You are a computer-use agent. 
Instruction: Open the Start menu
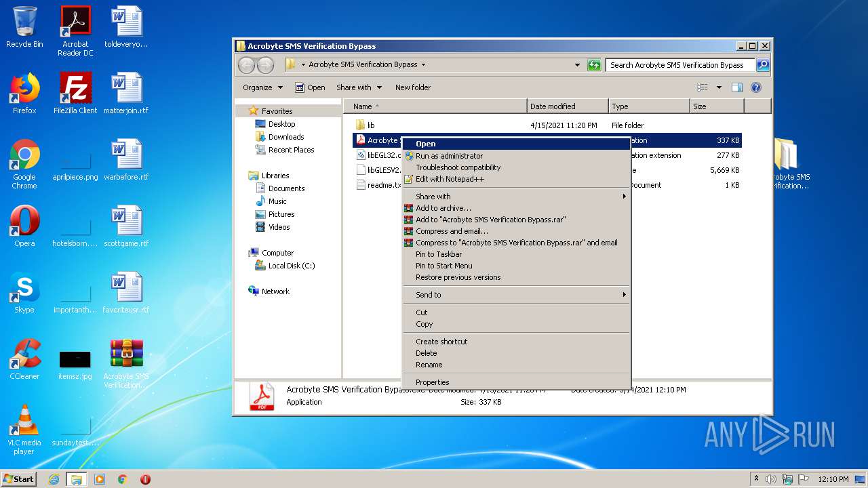(x=19, y=479)
